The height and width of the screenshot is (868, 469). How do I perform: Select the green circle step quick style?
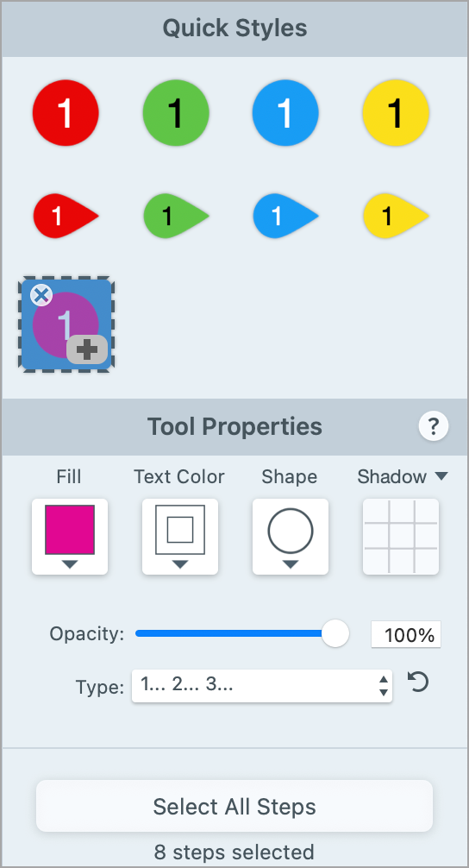pos(175,113)
